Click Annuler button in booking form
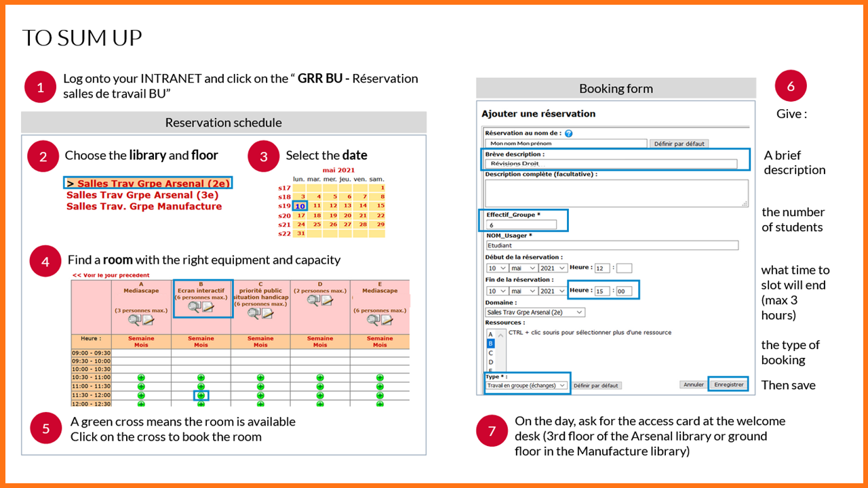 pos(694,384)
